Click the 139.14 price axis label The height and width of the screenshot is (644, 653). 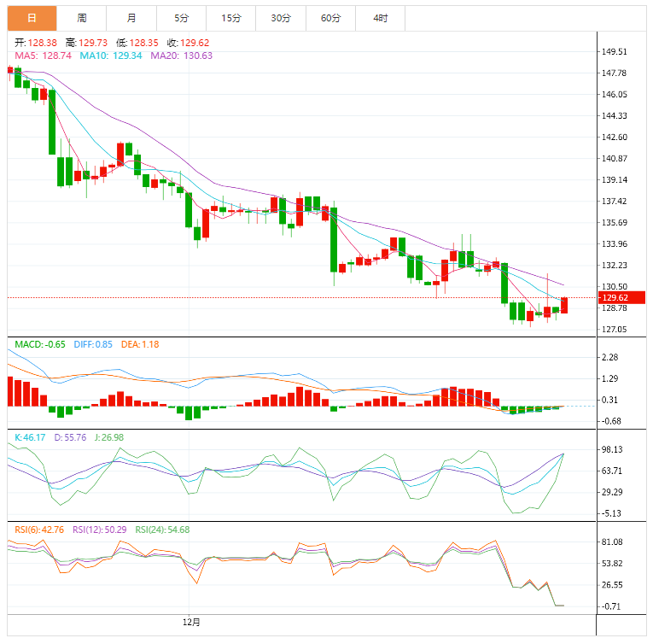tap(615, 179)
